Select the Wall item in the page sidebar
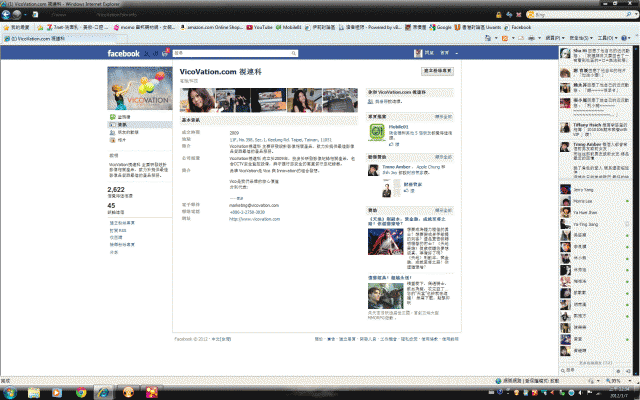This screenshot has height=400, width=640. (140, 117)
